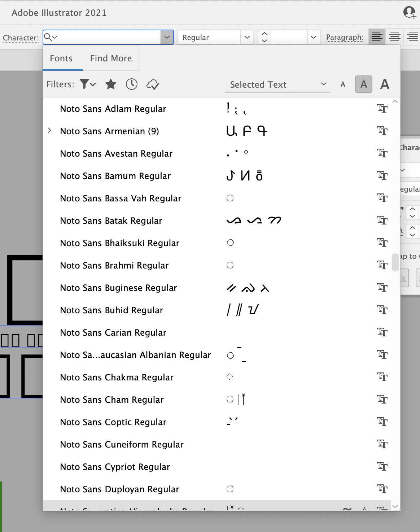Show recently added fonts clock filter
The image size is (420, 532).
[132, 84]
